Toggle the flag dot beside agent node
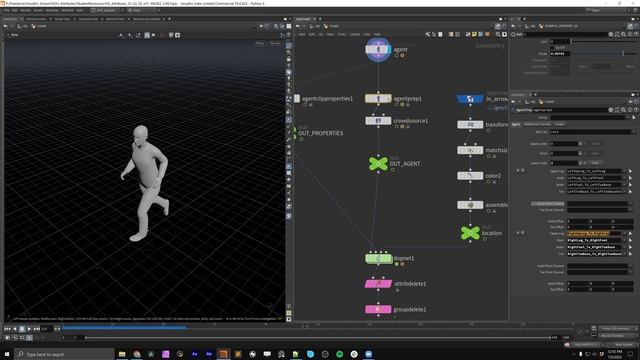640x360 pixels. [396, 55]
